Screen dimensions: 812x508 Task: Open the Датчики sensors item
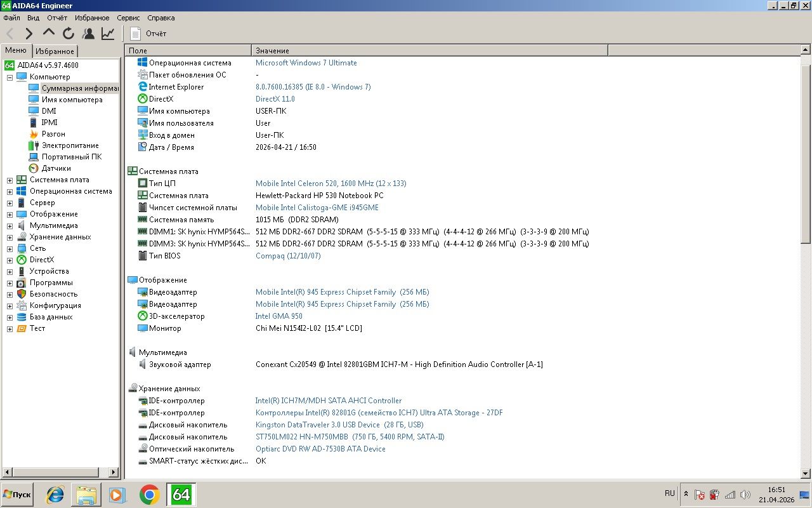click(x=56, y=168)
